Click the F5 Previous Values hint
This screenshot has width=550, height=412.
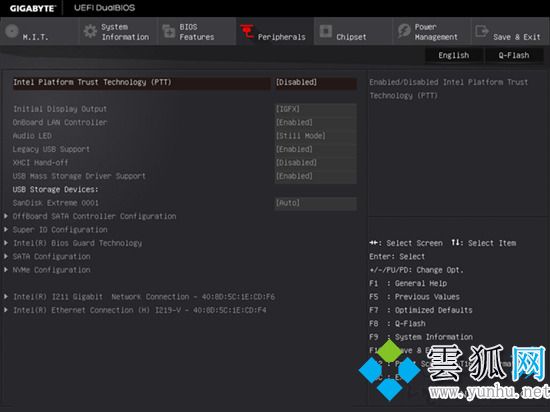(414, 297)
